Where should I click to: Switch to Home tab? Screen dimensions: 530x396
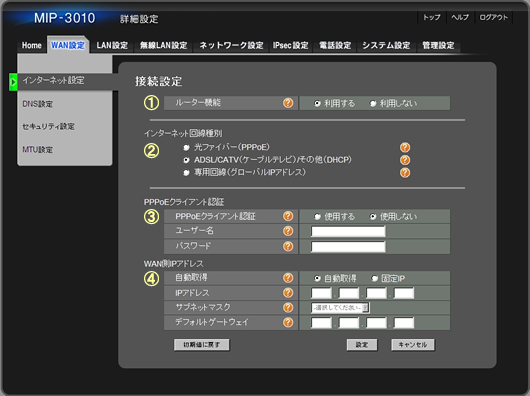point(31,45)
